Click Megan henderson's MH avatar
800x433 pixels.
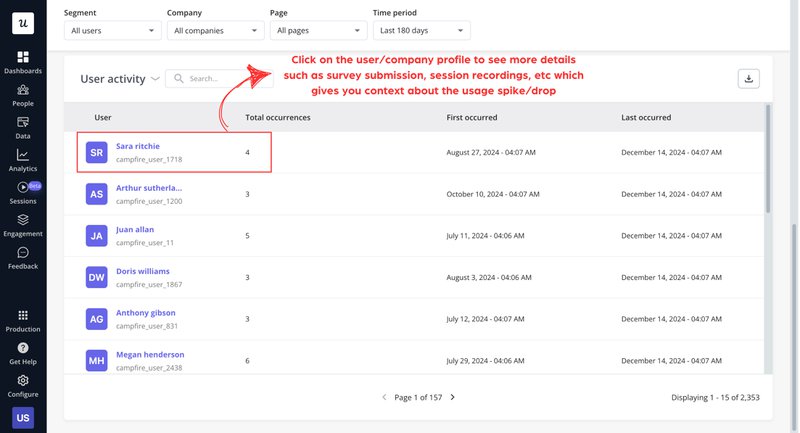[96, 361]
